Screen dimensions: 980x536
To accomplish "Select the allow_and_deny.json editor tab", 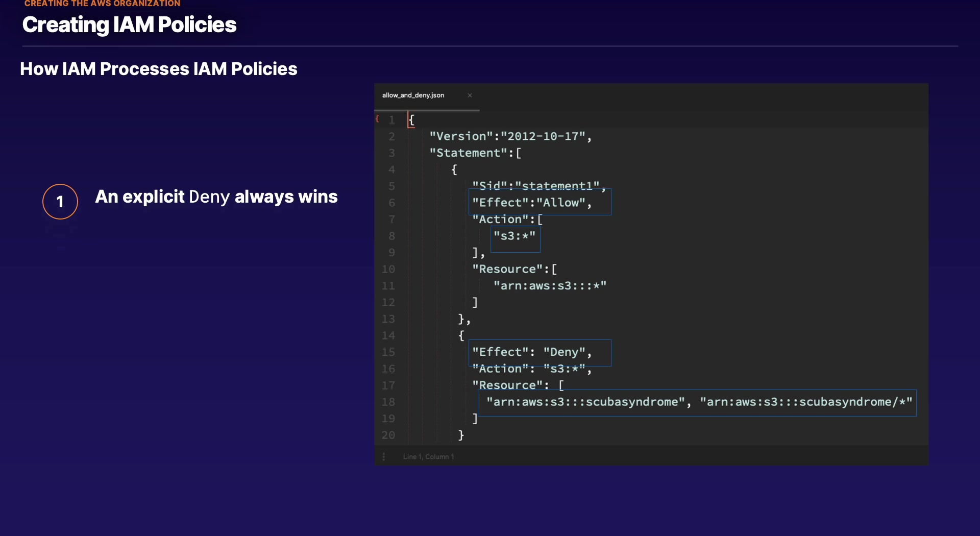I will [x=413, y=95].
